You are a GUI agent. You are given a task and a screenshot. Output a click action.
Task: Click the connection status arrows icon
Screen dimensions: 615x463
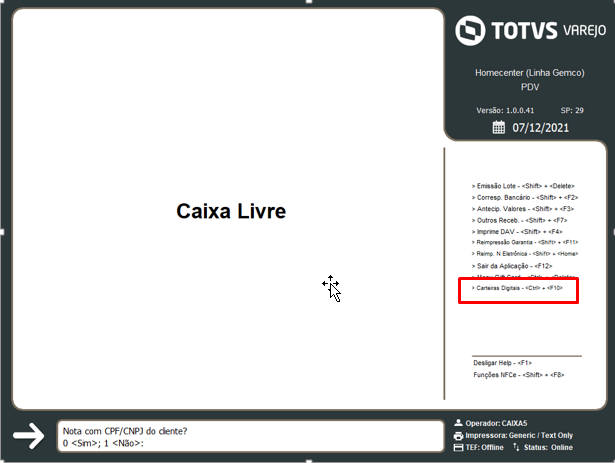click(x=516, y=447)
